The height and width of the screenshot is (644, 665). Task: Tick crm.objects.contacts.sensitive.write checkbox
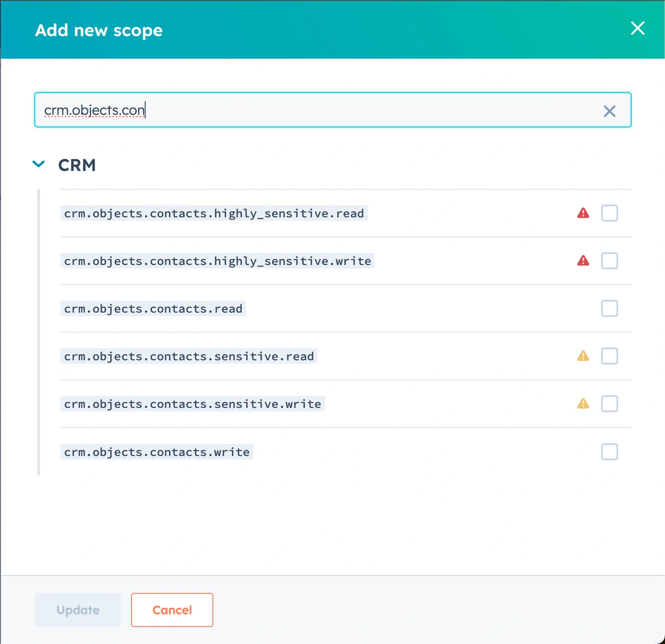click(610, 404)
